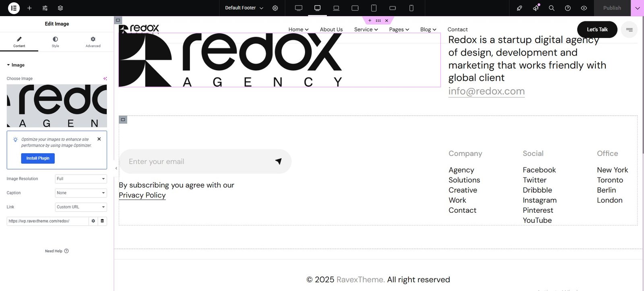
Task: Switch to mobile portrait preview
Action: pyautogui.click(x=411, y=8)
